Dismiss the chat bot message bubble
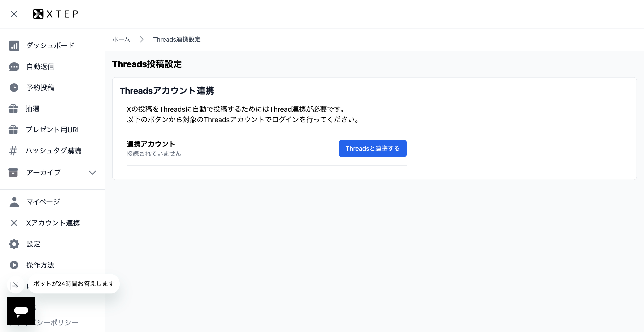This screenshot has width=644, height=332. (x=16, y=285)
